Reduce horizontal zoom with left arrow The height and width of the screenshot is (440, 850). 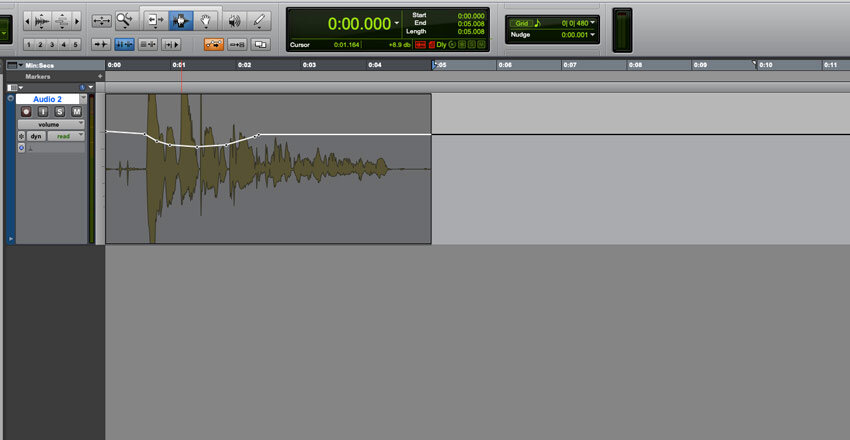pos(27,22)
